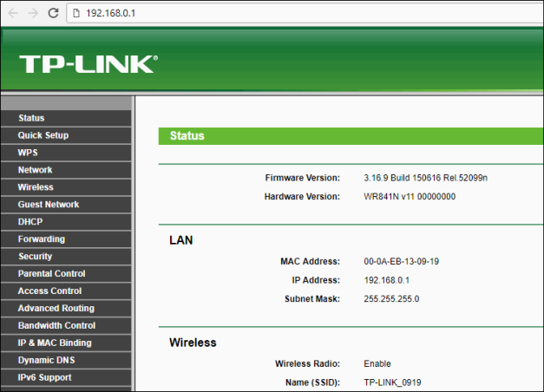Open Access Control settings

pos(66,291)
